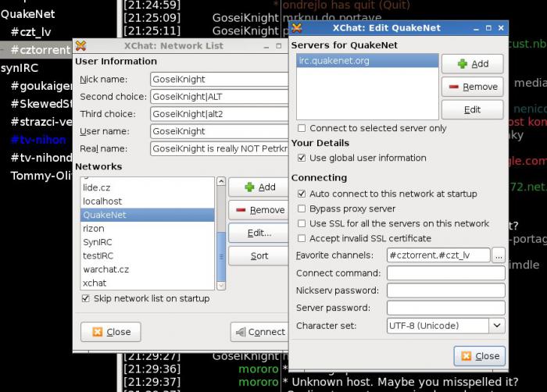Select QuakeNet in the Networks list
Viewport: 547px width, 392px height.
[x=147, y=215]
